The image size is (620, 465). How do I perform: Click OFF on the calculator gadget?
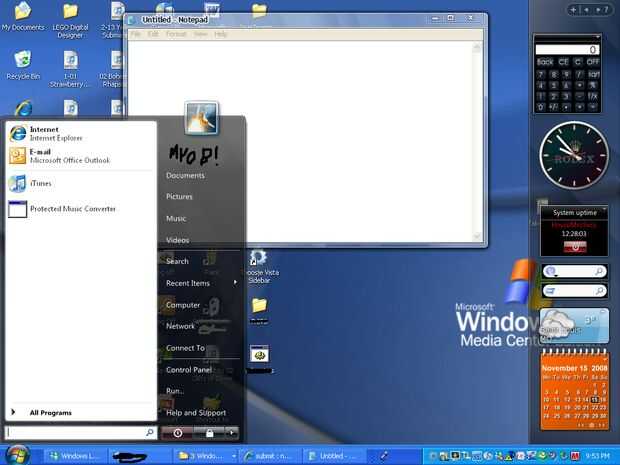coord(593,62)
